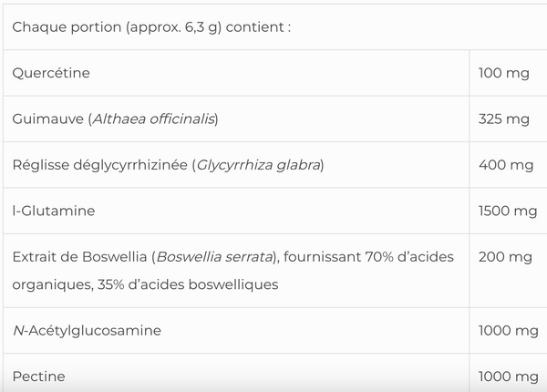
Task: Click the 325 mg dosage value
Action: pos(503,119)
